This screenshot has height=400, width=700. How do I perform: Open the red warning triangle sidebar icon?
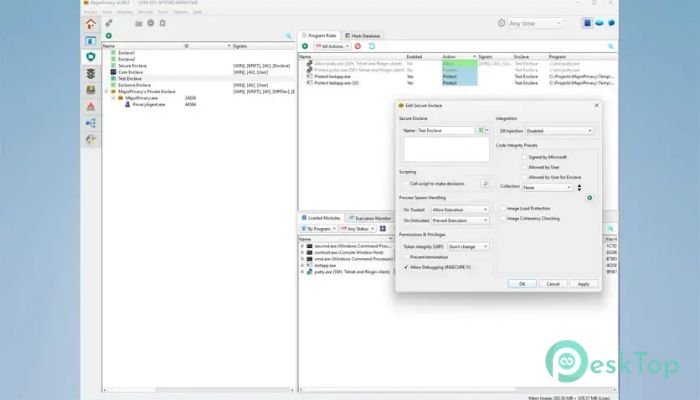(91, 106)
